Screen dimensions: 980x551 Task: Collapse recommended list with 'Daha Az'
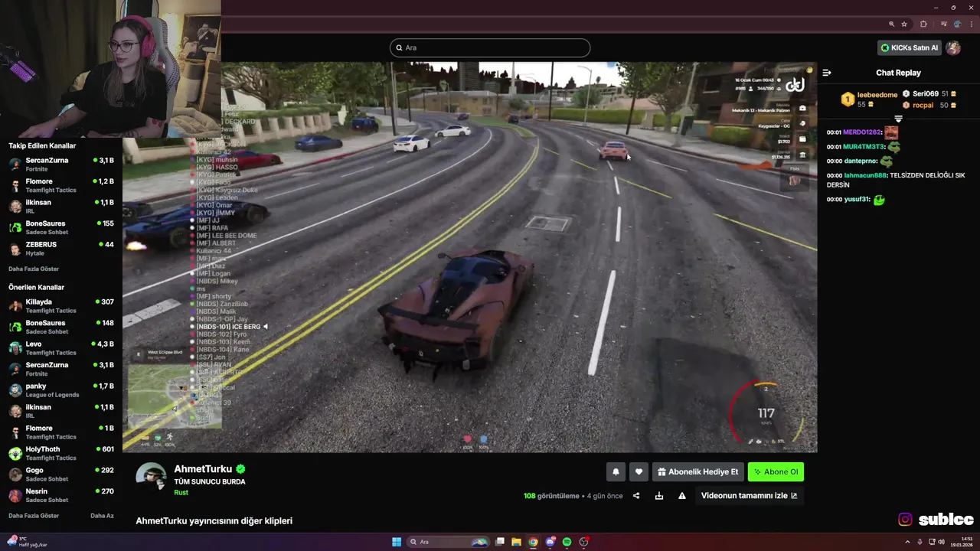[x=102, y=516]
